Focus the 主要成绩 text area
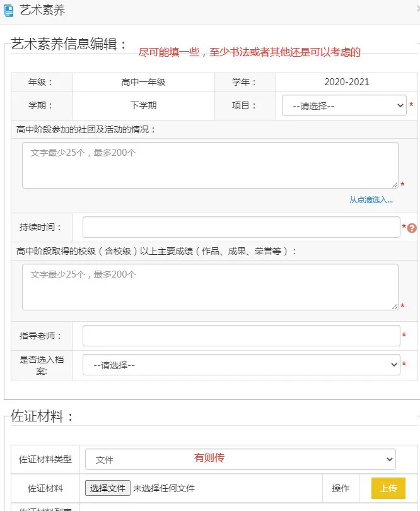 coord(210,287)
